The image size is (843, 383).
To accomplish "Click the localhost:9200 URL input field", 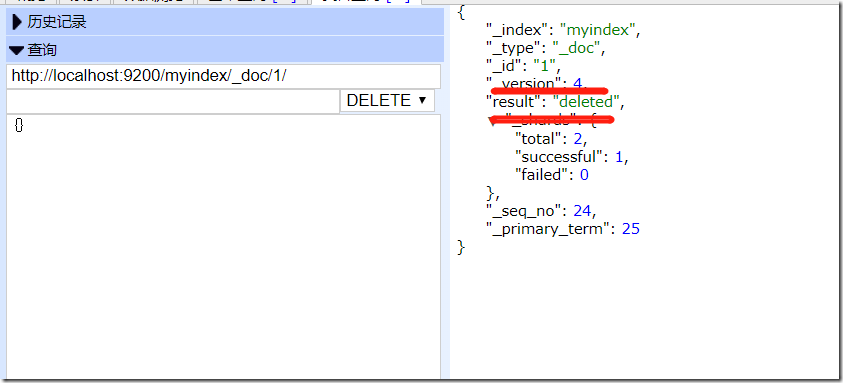I will pos(223,76).
